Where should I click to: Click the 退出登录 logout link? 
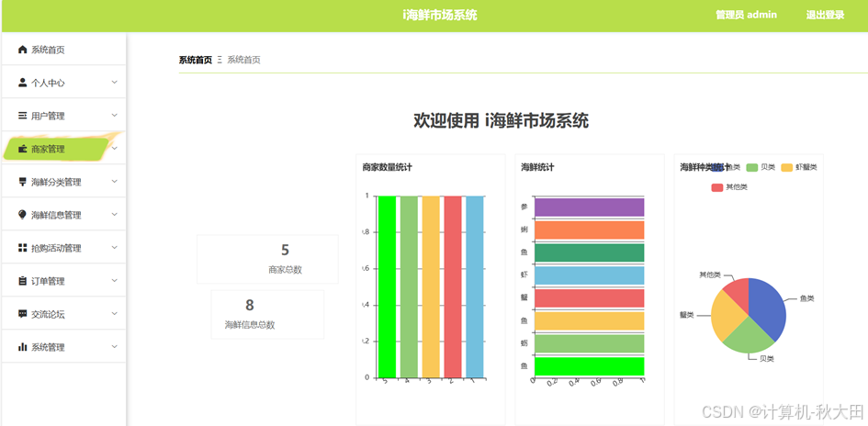pos(825,15)
